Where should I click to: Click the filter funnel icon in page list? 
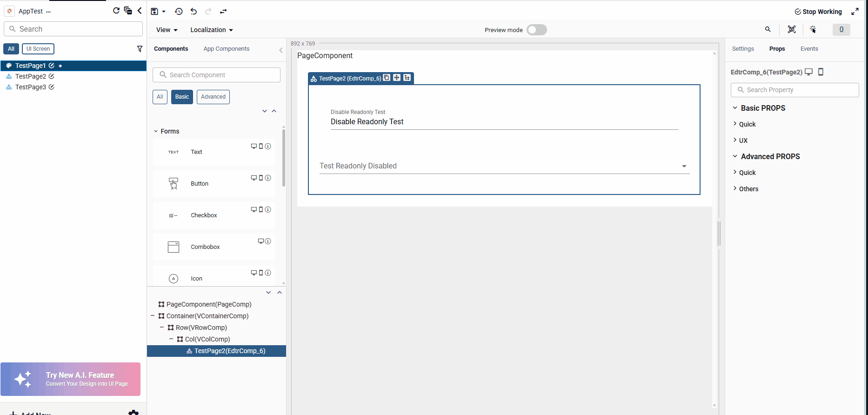(x=140, y=49)
